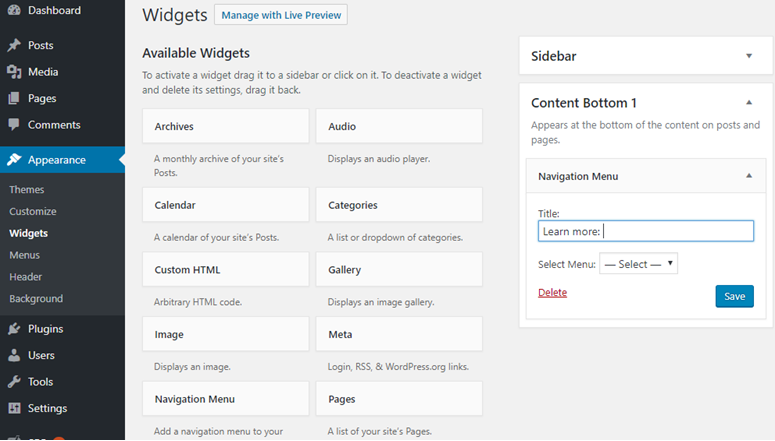The height and width of the screenshot is (441, 775).
Task: Click the Posts pushpin icon
Action: coord(14,45)
